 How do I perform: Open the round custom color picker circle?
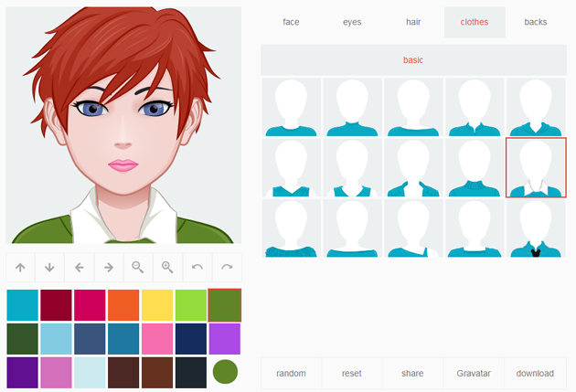click(225, 372)
